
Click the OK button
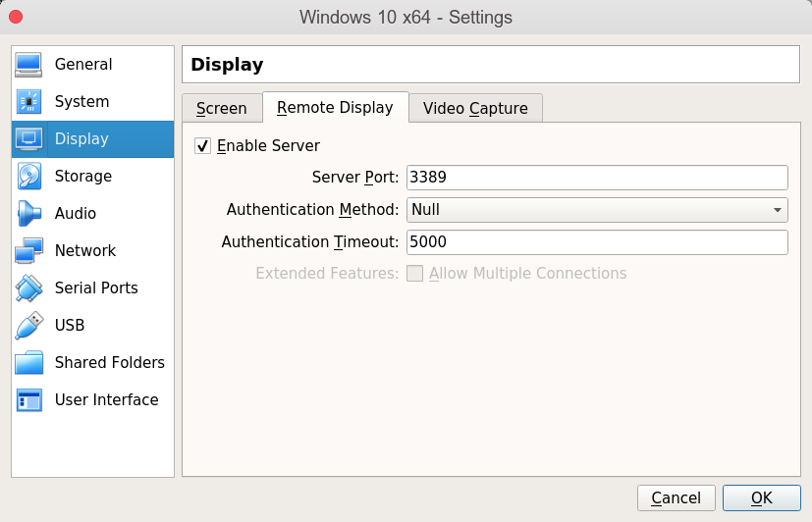tap(762, 497)
